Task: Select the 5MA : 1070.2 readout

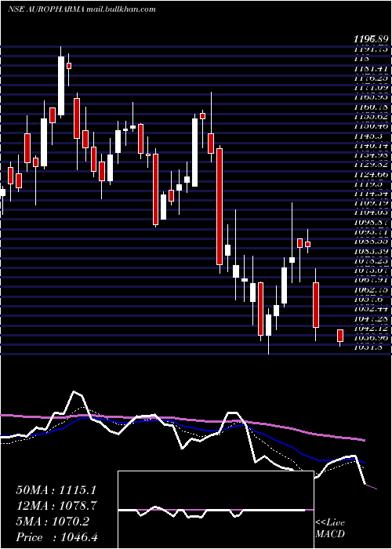Action: click(x=53, y=522)
